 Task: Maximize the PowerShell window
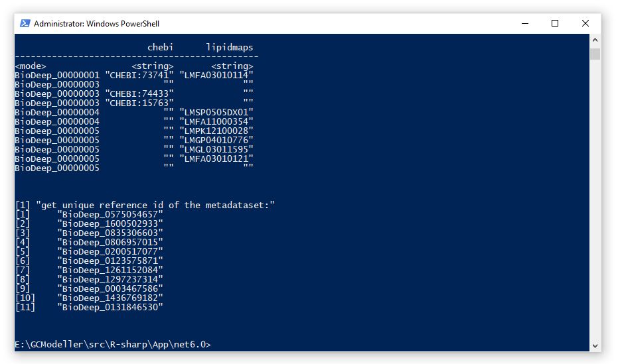555,23
